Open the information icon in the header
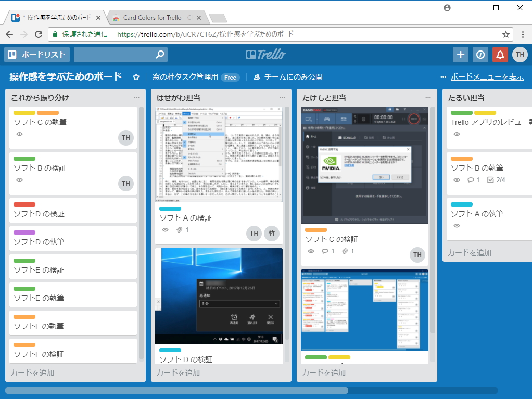 pyautogui.click(x=480, y=55)
